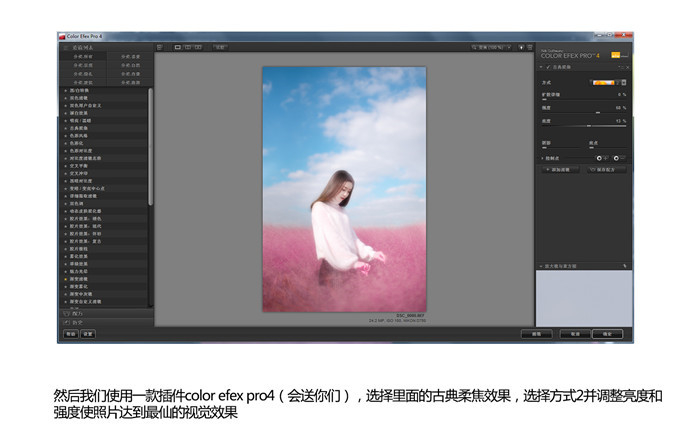Expand the 配方 recipes section

[106, 314]
